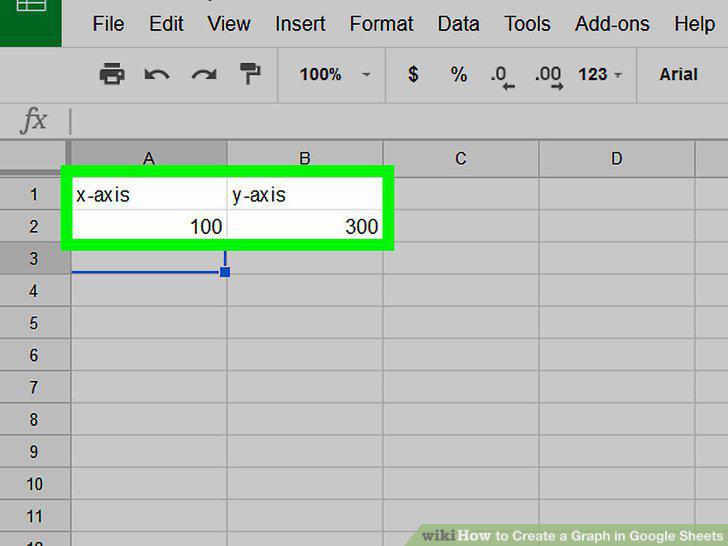The height and width of the screenshot is (546, 728).
Task: Decrease decimal places icon
Action: (x=502, y=77)
